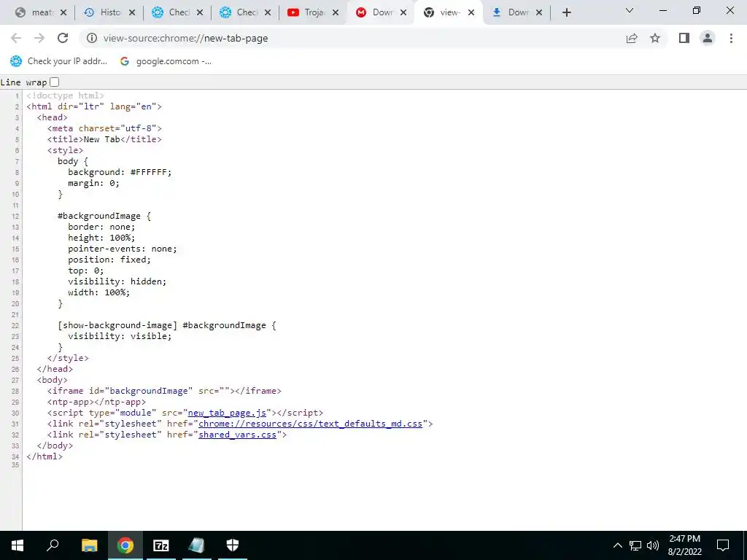The width and height of the screenshot is (747, 560).
Task: Toggle the Line wrap checkbox
Action: tap(54, 82)
